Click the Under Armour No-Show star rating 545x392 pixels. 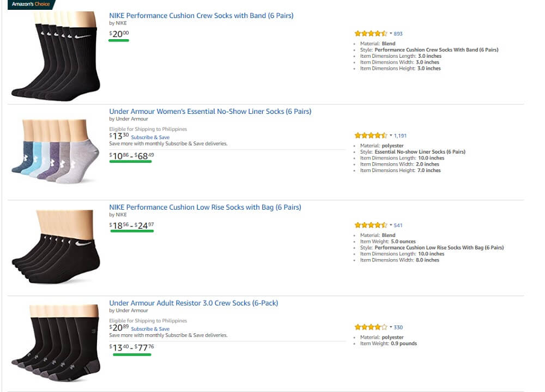tap(371, 136)
